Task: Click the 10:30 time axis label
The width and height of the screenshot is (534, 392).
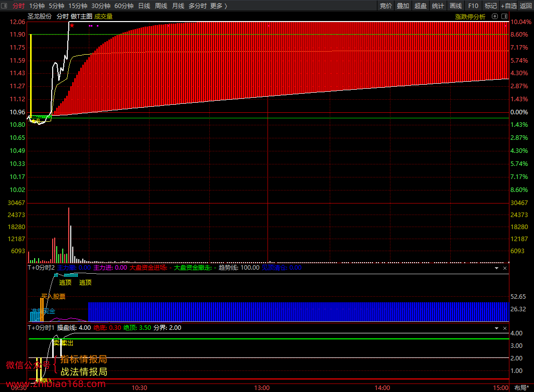Action: 140,387
